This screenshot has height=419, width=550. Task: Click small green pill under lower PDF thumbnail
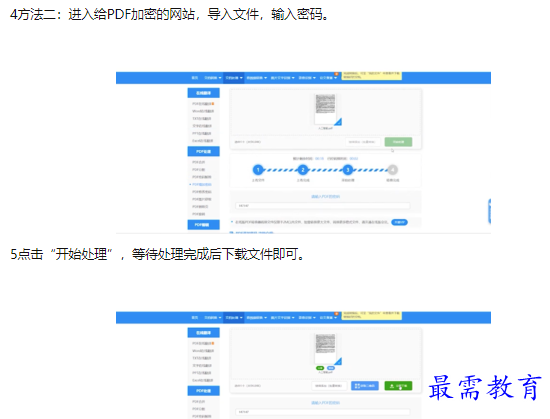tap(320, 368)
